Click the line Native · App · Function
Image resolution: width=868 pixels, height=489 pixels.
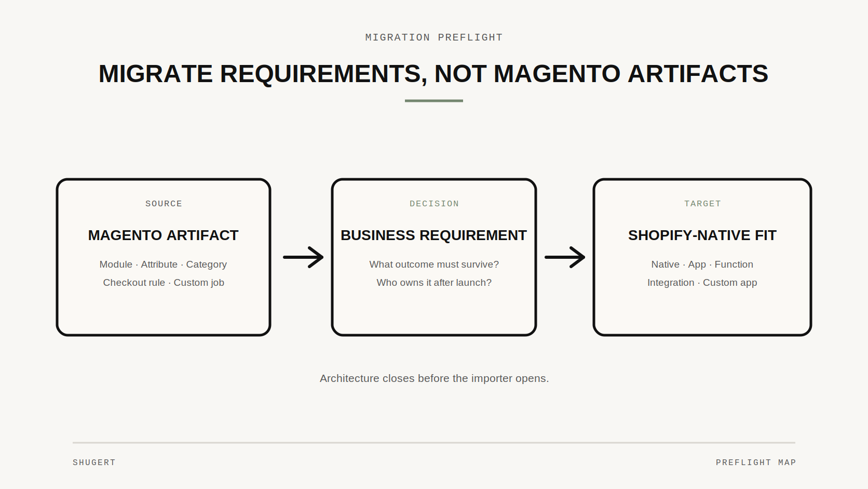pos(702,265)
